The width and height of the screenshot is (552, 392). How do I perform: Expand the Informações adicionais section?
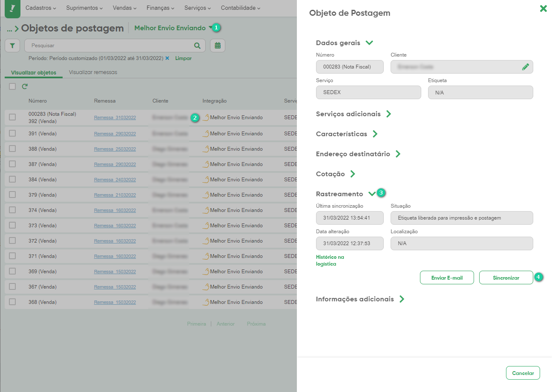click(x=402, y=299)
